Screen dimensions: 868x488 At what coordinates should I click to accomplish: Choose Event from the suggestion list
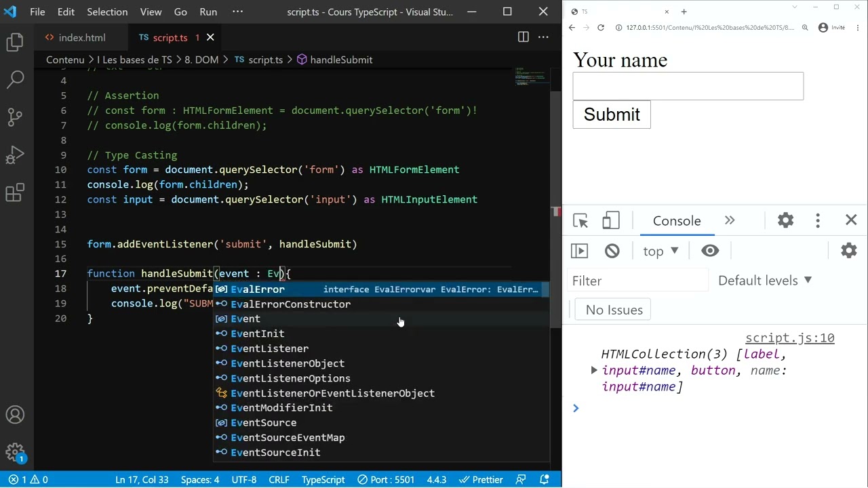[x=381, y=319]
